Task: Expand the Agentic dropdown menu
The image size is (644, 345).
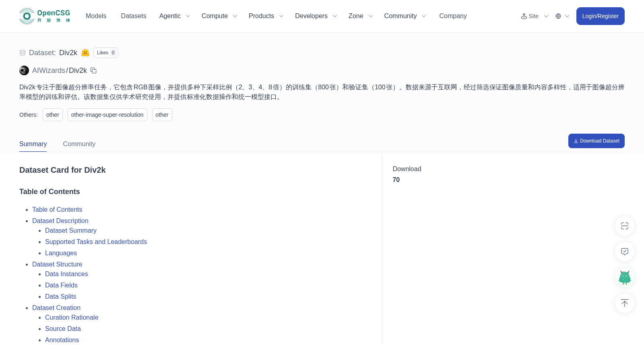Action: [174, 16]
